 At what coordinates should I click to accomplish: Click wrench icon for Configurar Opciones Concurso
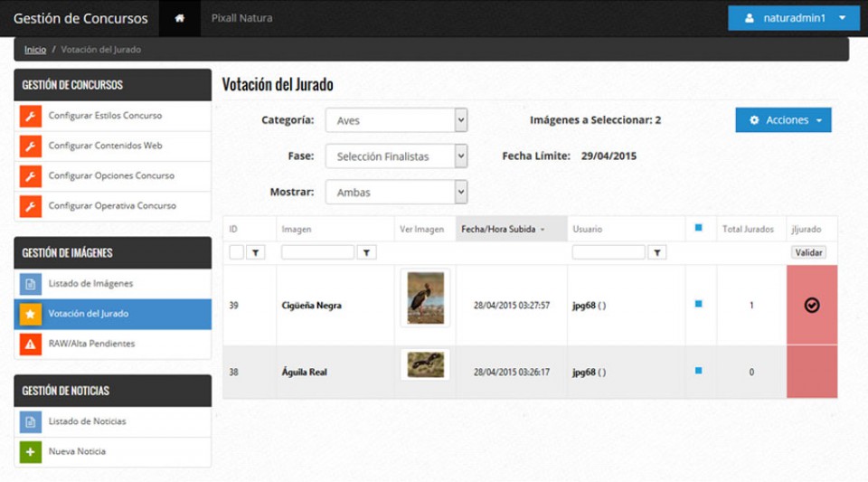coord(31,176)
